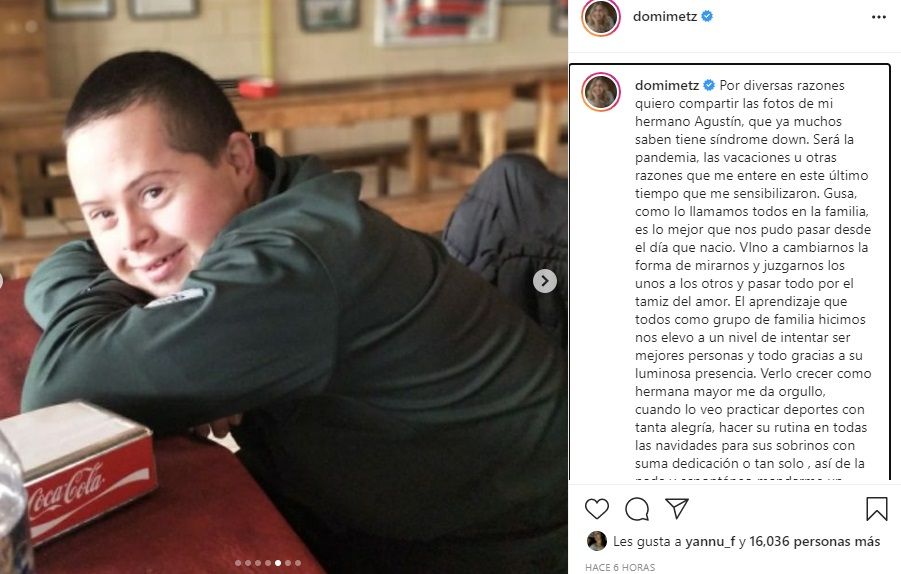Click domimetz avatar beside the caption
The height and width of the screenshot is (574, 901).
point(600,91)
